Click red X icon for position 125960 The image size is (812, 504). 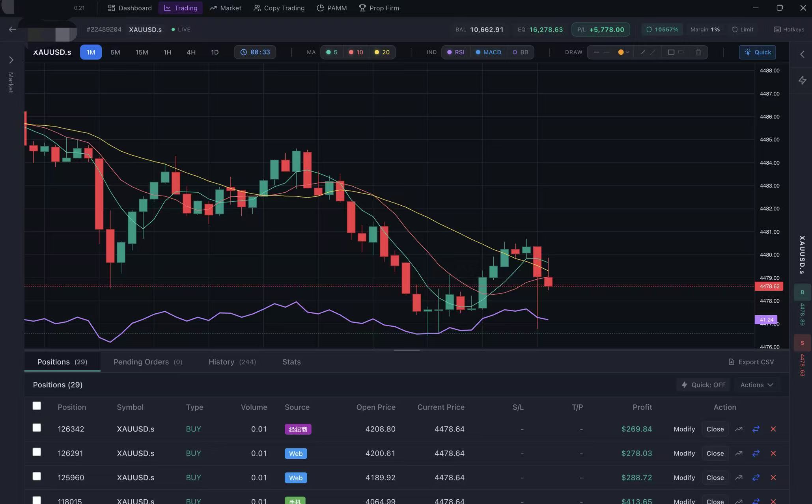773,478
